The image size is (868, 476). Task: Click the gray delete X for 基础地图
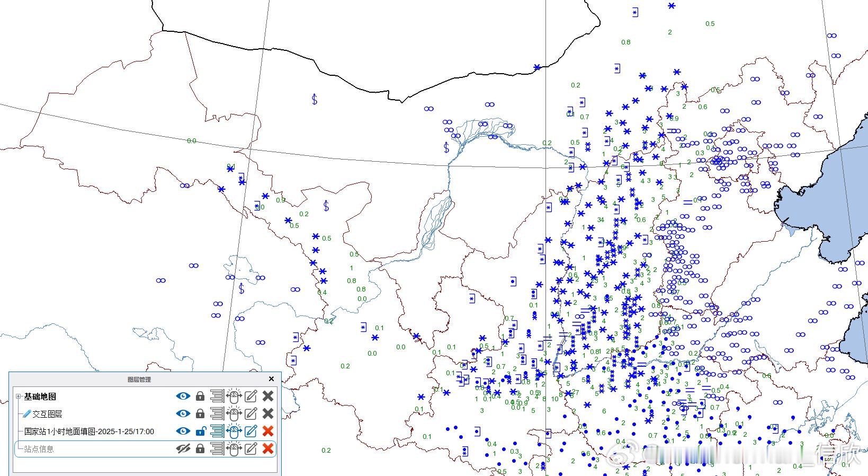coord(268,396)
